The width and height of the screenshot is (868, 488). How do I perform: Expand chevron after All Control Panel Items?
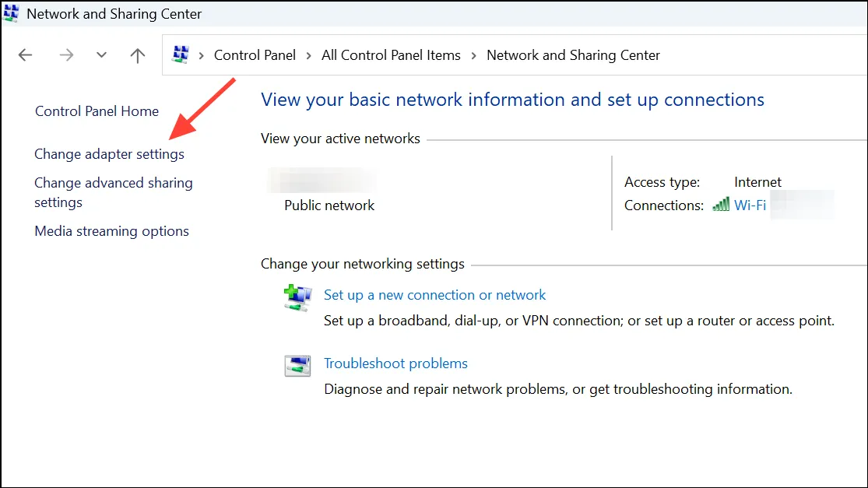pos(473,55)
